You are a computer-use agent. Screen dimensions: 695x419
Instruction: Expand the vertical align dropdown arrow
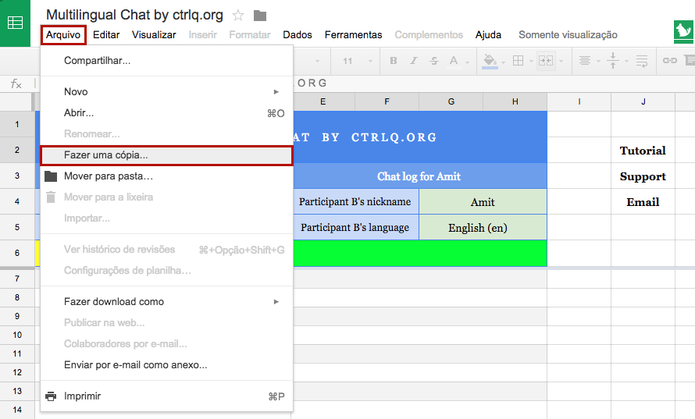(x=626, y=61)
